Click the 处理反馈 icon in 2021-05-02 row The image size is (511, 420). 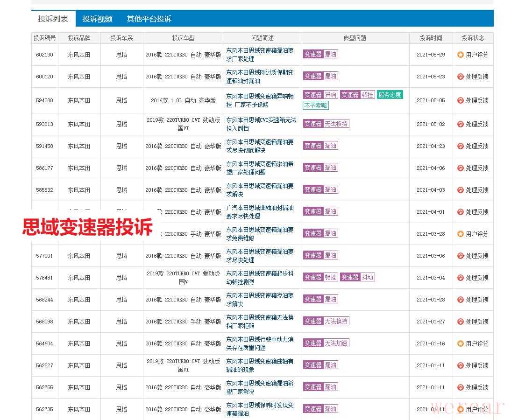461,124
